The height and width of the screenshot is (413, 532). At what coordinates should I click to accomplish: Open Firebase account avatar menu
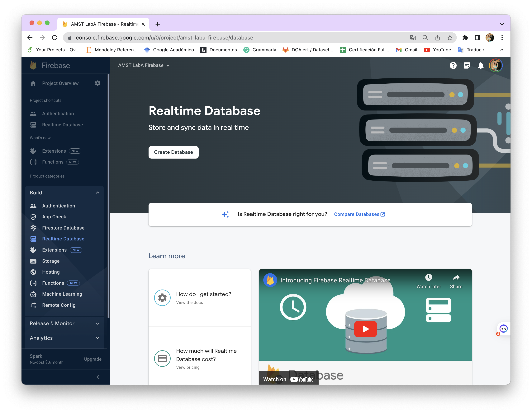pyautogui.click(x=496, y=65)
